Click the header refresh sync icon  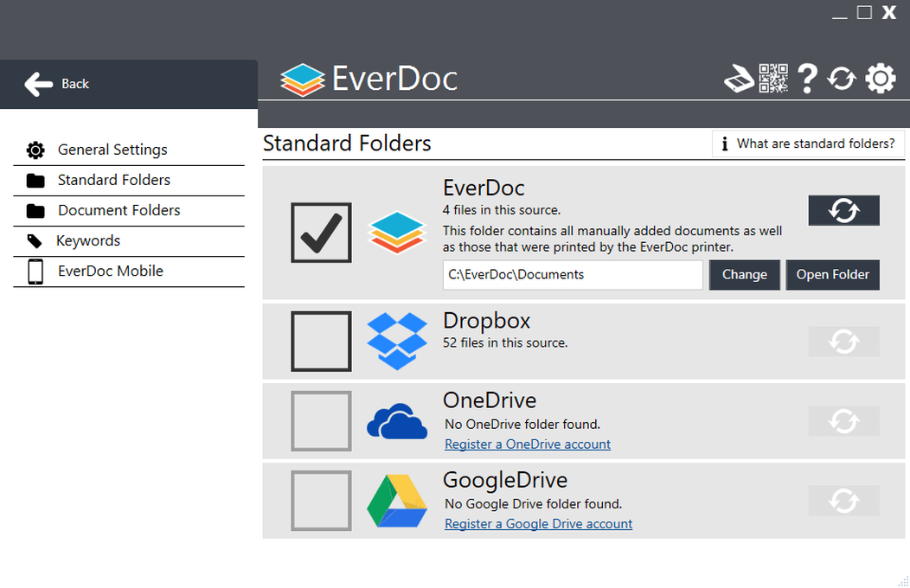(x=842, y=79)
